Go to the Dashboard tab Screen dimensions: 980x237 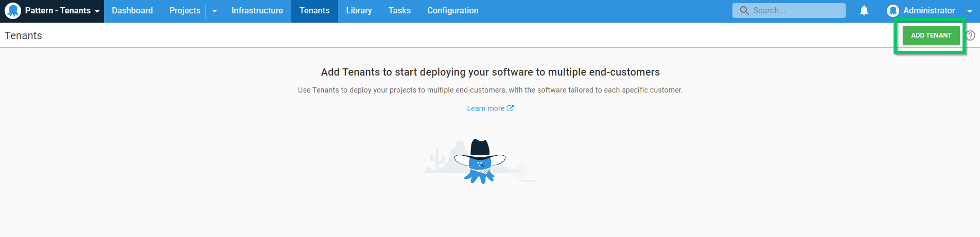132,11
